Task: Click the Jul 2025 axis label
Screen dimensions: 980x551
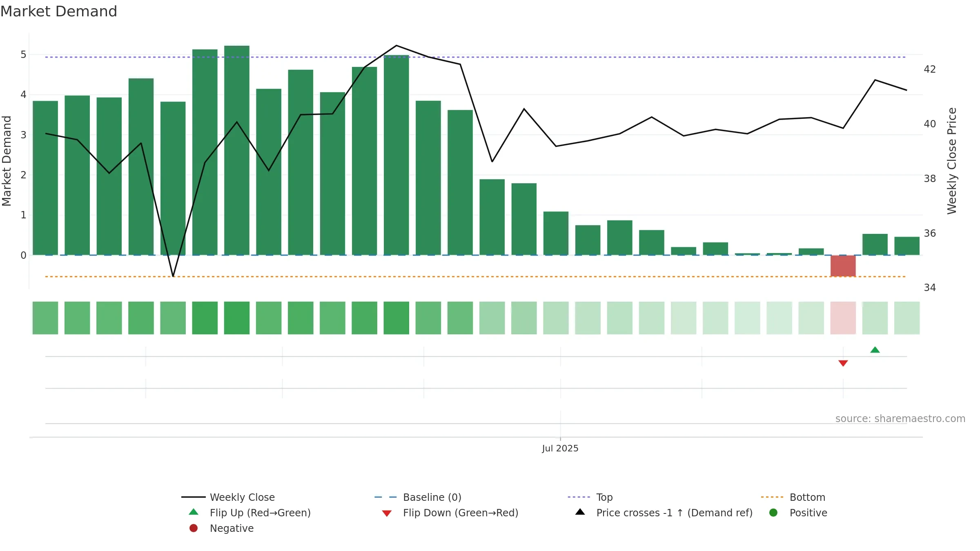Action: coord(560,448)
